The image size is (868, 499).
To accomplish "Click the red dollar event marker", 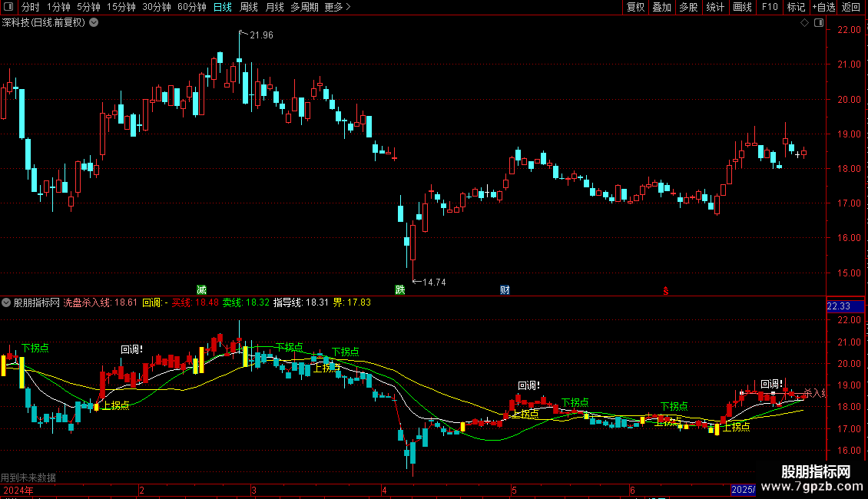I will click(x=665, y=291).
